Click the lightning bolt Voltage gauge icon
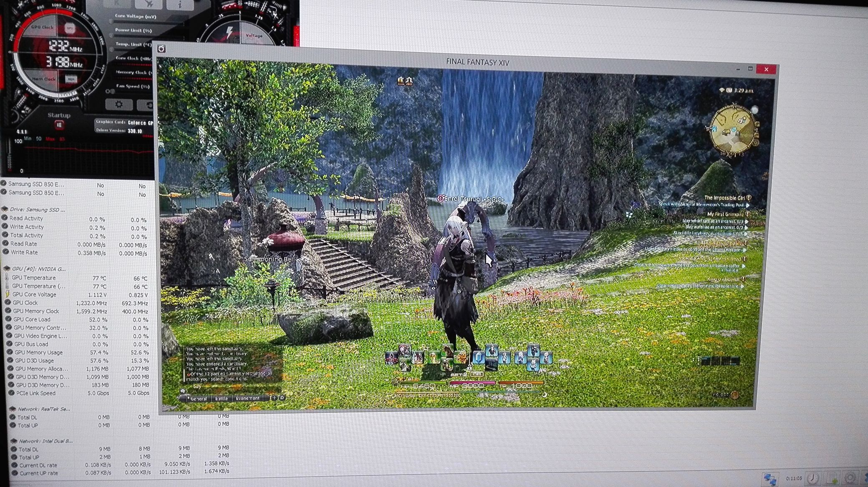Screen dimensions: 868x487 pos(230,33)
